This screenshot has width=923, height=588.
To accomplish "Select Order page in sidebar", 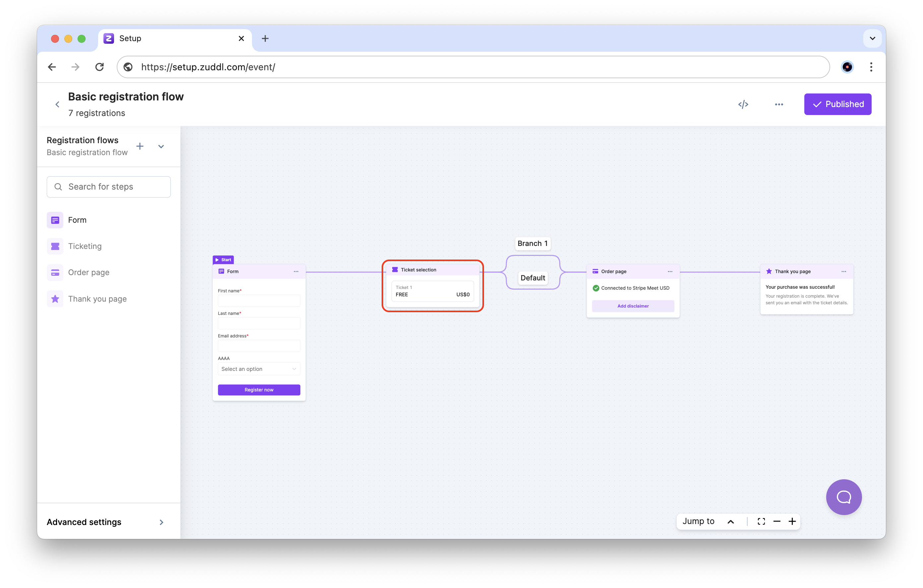I will click(89, 272).
